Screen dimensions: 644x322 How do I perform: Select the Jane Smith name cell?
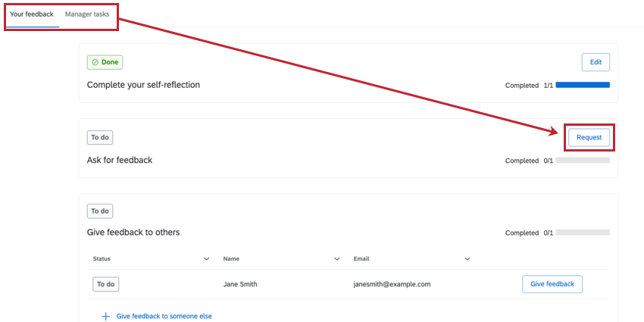pyautogui.click(x=239, y=284)
